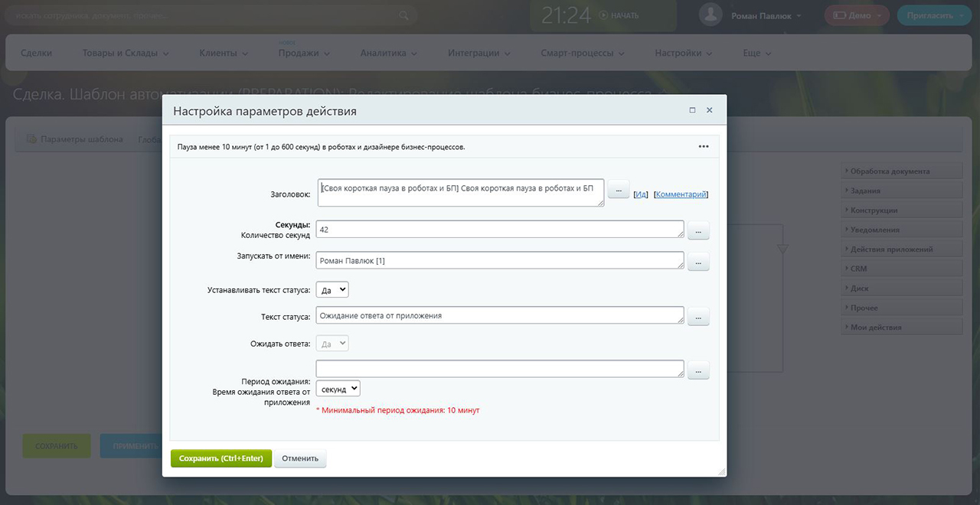Close the action settings dialog
980x505 pixels.
click(710, 111)
